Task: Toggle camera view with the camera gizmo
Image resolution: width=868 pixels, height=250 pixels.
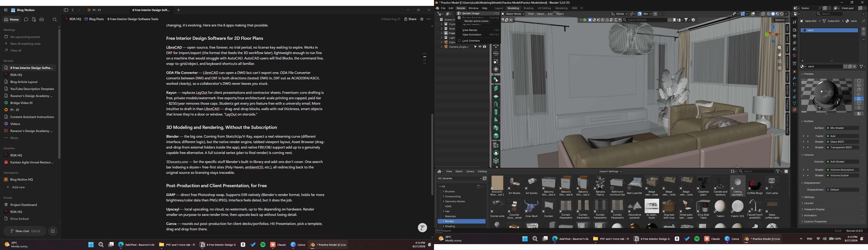Action: tap(780, 62)
